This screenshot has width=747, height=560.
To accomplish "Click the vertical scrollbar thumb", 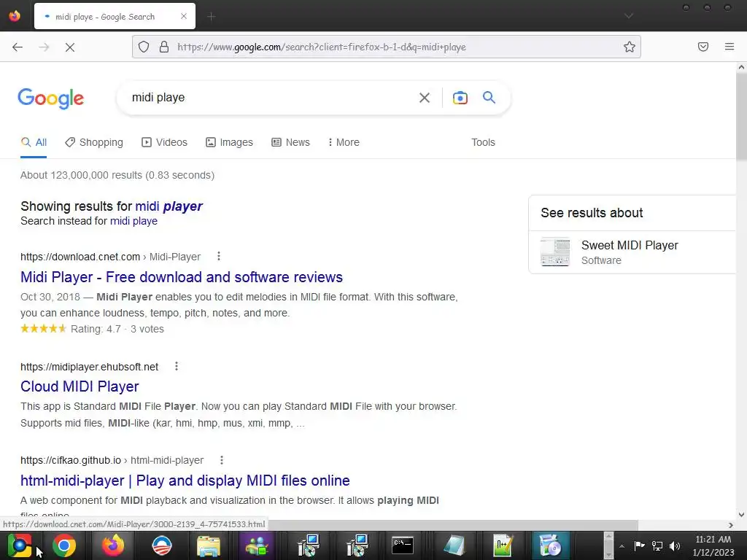I will [x=741, y=117].
